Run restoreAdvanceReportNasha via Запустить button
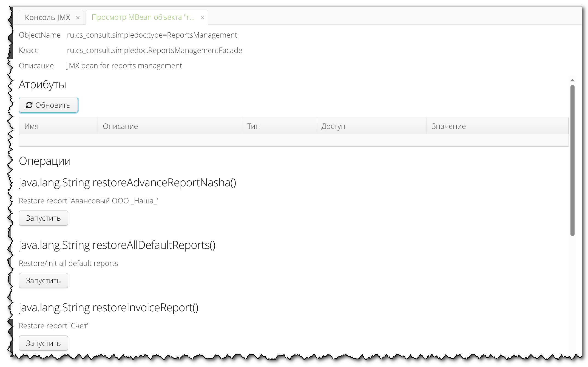The height and width of the screenshot is (367, 588). tap(43, 218)
